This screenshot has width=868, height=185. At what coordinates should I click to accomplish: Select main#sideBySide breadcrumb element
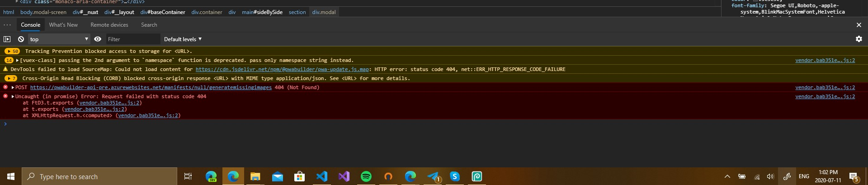(x=262, y=12)
